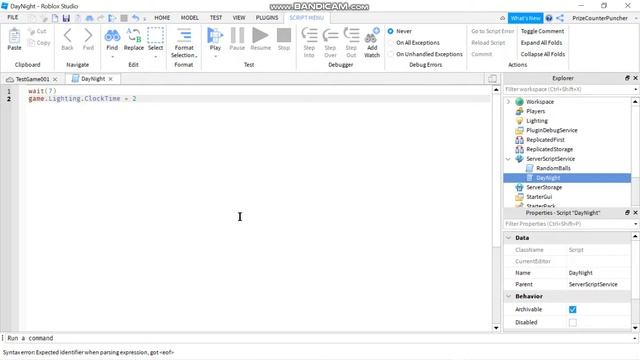
Task: Switch to the MODEL ribbon tab
Action: (189, 18)
